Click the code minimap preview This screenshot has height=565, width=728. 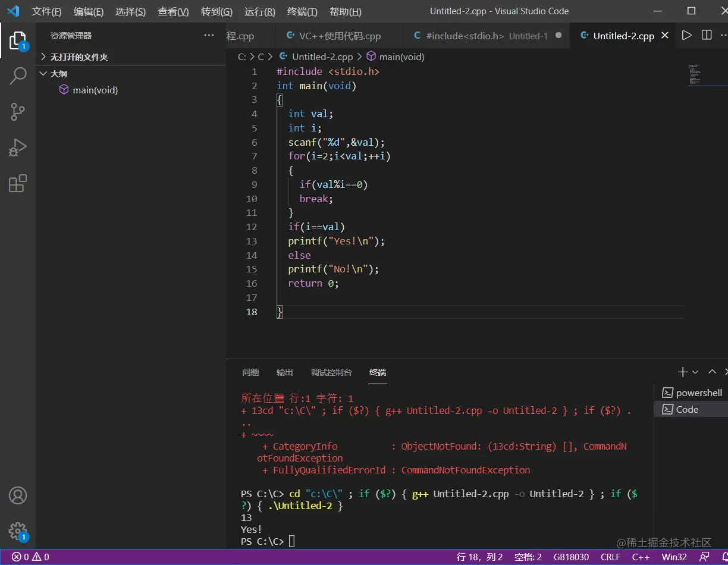695,74
